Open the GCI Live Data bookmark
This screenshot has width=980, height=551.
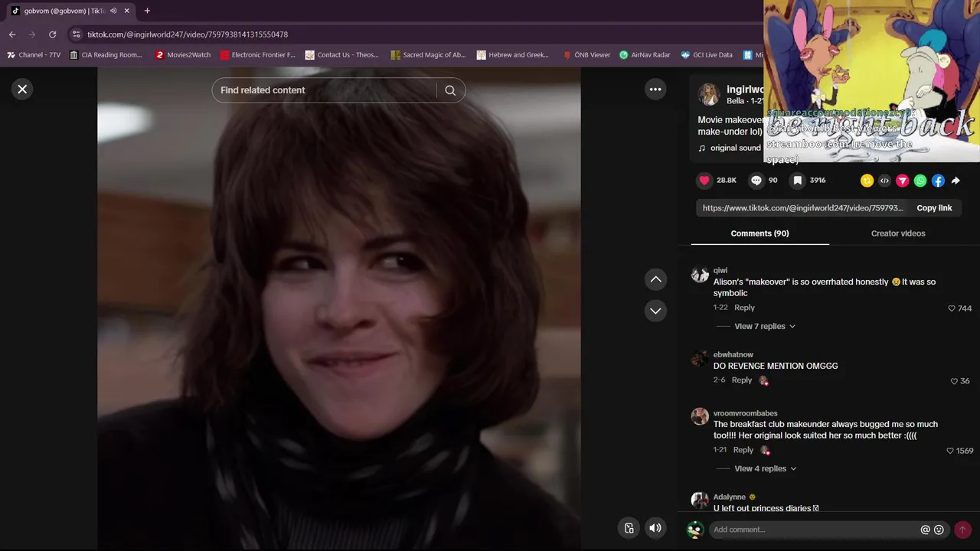[x=707, y=55]
